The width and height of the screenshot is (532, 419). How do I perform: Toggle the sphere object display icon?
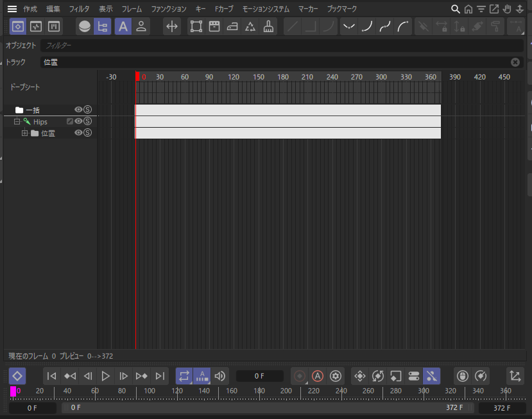[x=85, y=26]
